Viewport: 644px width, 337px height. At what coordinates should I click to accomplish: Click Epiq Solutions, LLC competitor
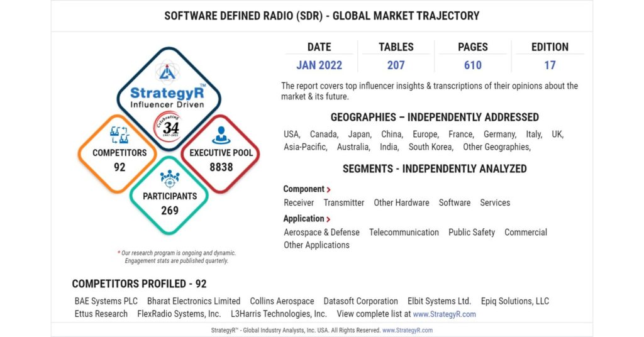tap(514, 301)
